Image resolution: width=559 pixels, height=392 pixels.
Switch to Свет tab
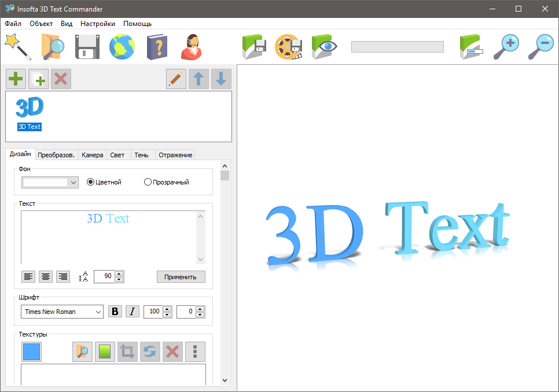pyautogui.click(x=117, y=155)
